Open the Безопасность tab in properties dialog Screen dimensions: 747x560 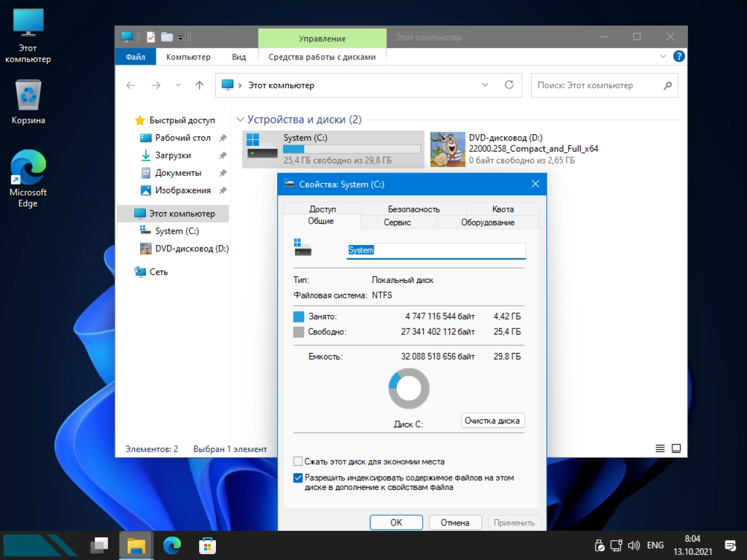point(414,209)
